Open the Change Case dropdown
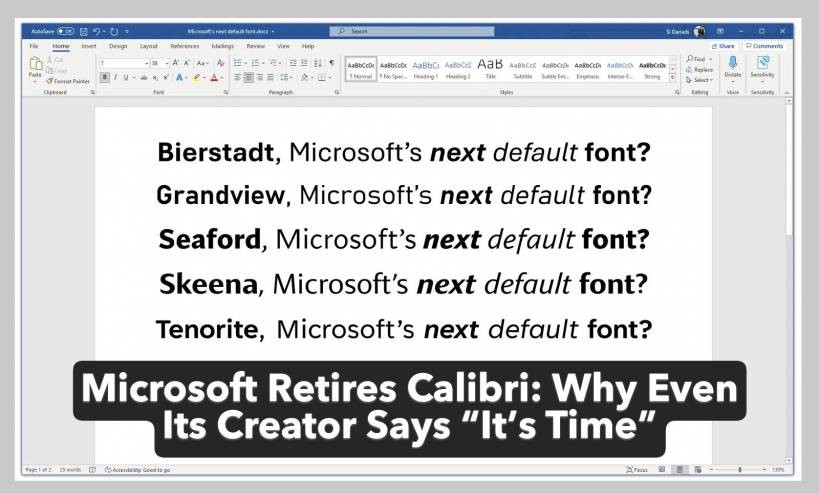 click(x=202, y=63)
